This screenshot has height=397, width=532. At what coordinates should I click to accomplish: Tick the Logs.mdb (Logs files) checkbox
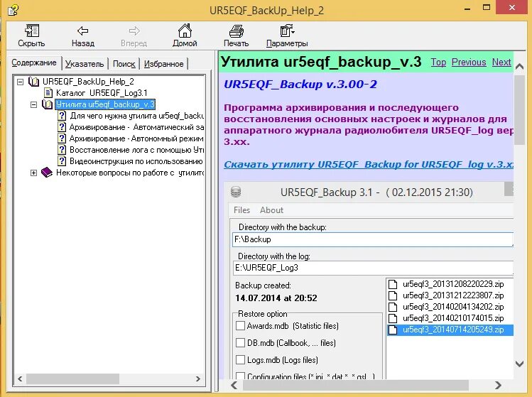click(x=240, y=359)
